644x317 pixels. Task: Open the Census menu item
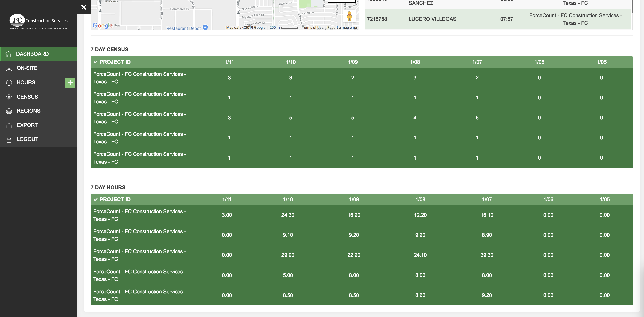[27, 97]
